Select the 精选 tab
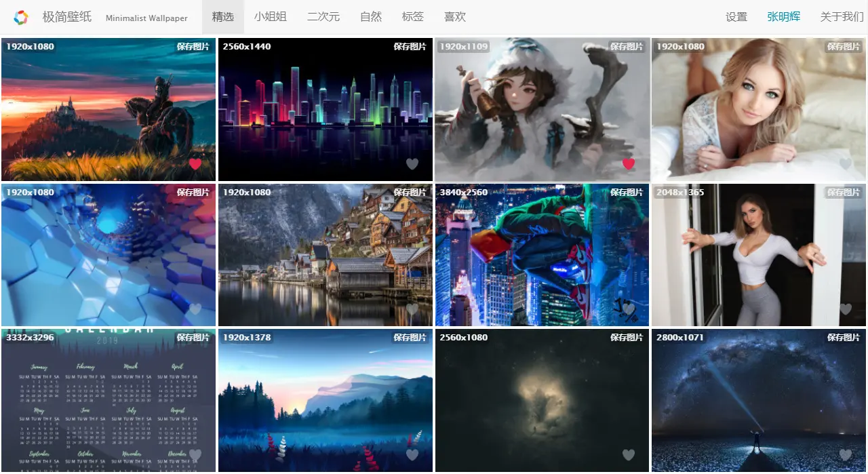Image resolution: width=868 pixels, height=474 pixels. click(x=223, y=17)
